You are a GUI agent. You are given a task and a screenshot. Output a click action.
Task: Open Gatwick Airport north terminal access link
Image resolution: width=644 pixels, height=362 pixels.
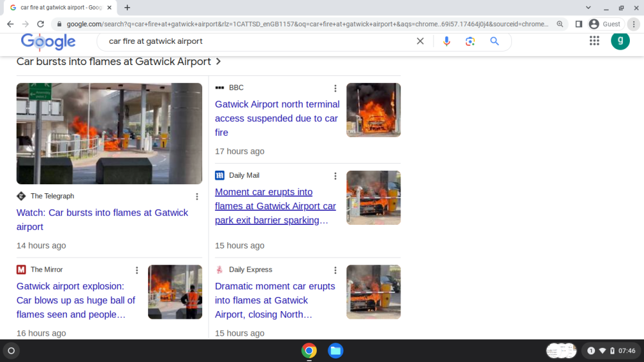[x=277, y=119]
